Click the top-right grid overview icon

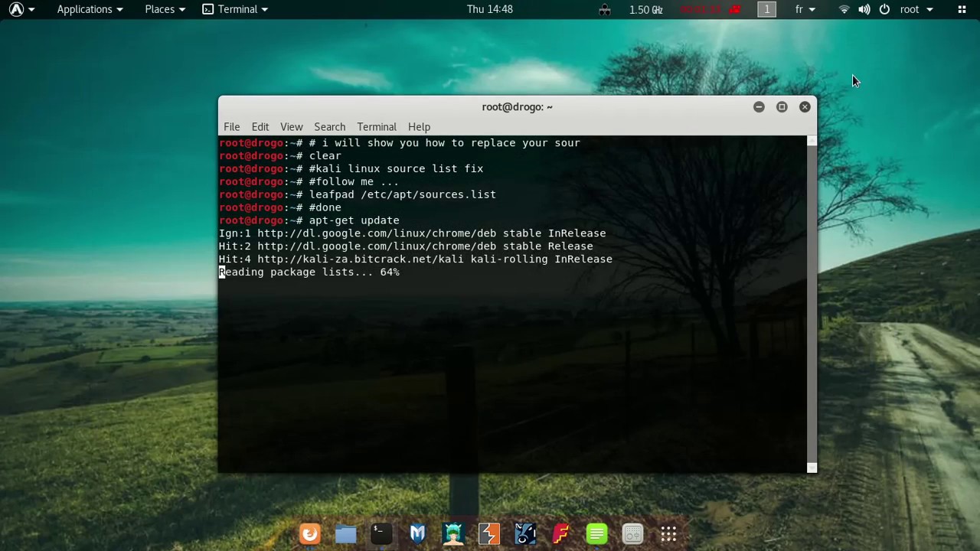(x=962, y=9)
